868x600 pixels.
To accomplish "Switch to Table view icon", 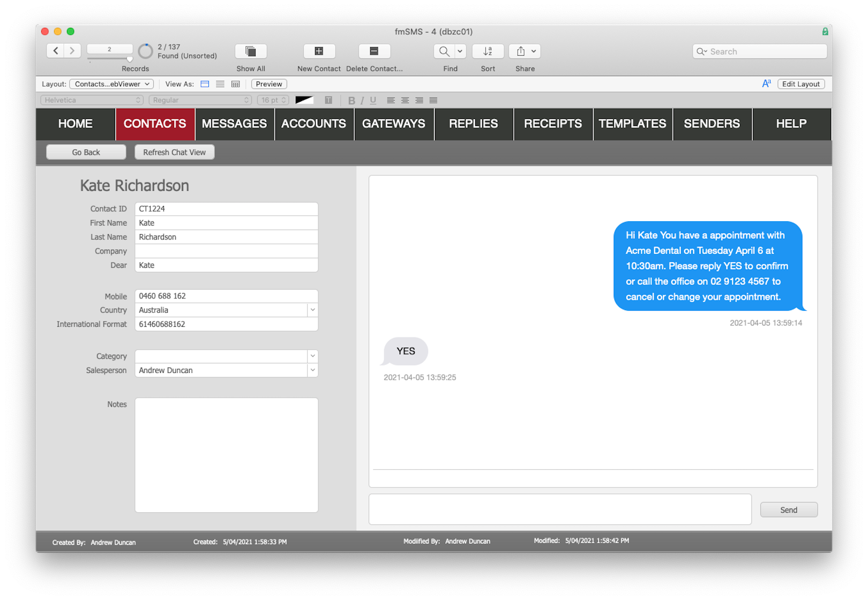I will pyautogui.click(x=235, y=84).
